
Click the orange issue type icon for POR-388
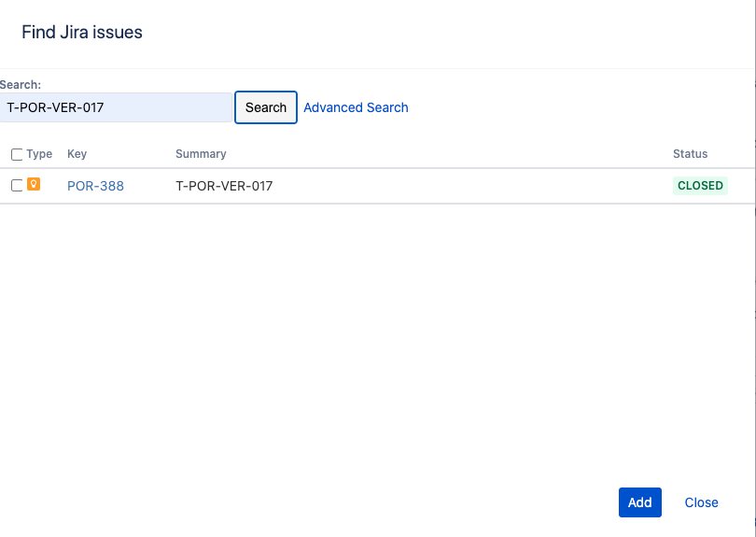point(34,185)
